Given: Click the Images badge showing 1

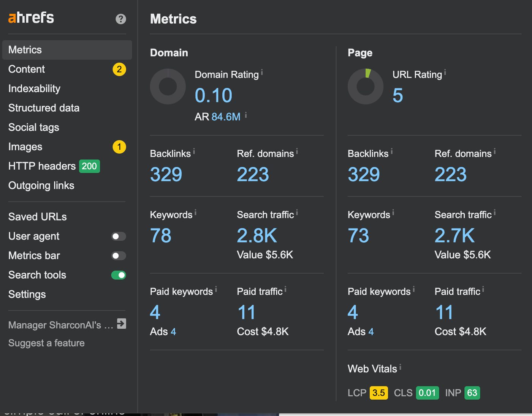Looking at the screenshot, I should (x=119, y=147).
